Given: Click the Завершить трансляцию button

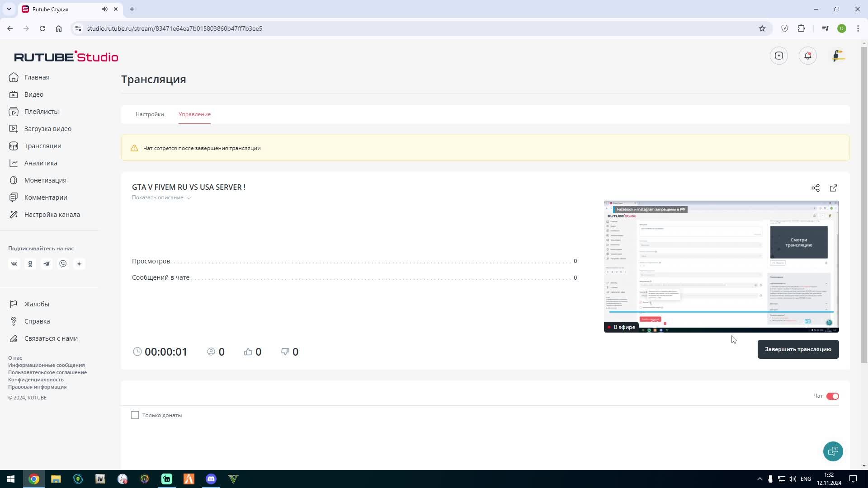Looking at the screenshot, I should click(798, 349).
